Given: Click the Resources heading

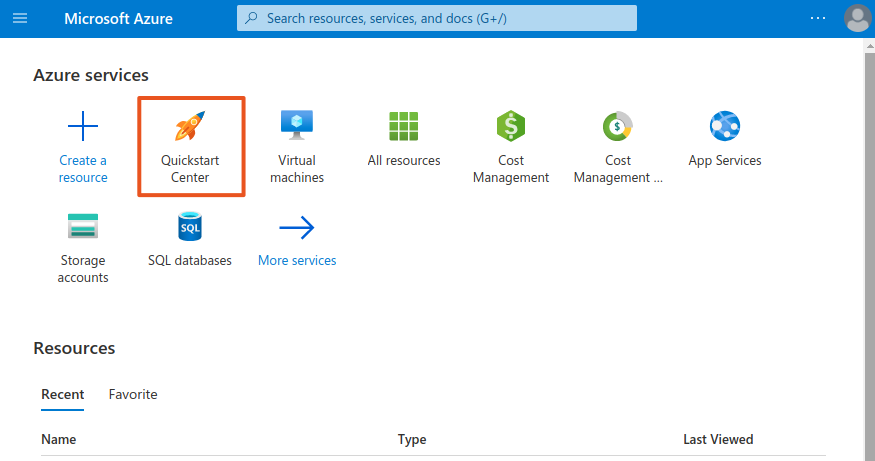Looking at the screenshot, I should click(74, 348).
